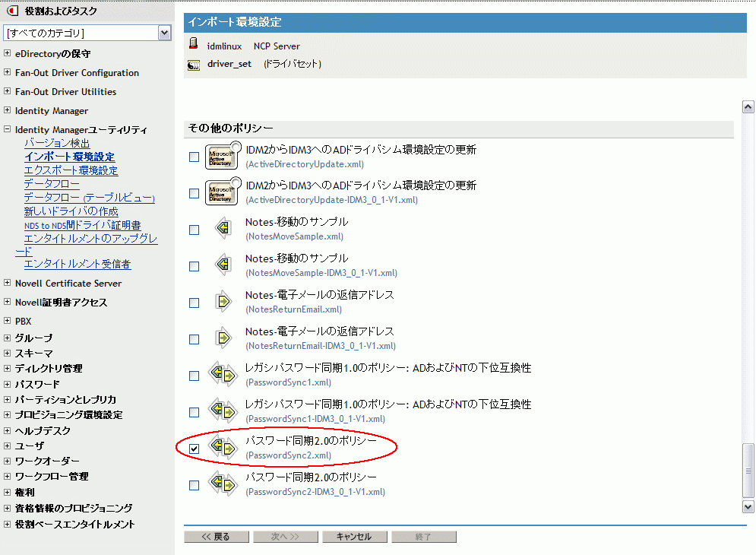The image size is (756, 555).
Task: Check the PasswordSync1.xml checkbox
Action: tap(194, 376)
